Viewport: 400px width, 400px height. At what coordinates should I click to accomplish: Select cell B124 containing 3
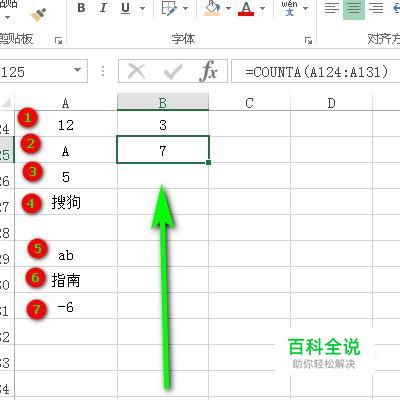click(x=163, y=124)
